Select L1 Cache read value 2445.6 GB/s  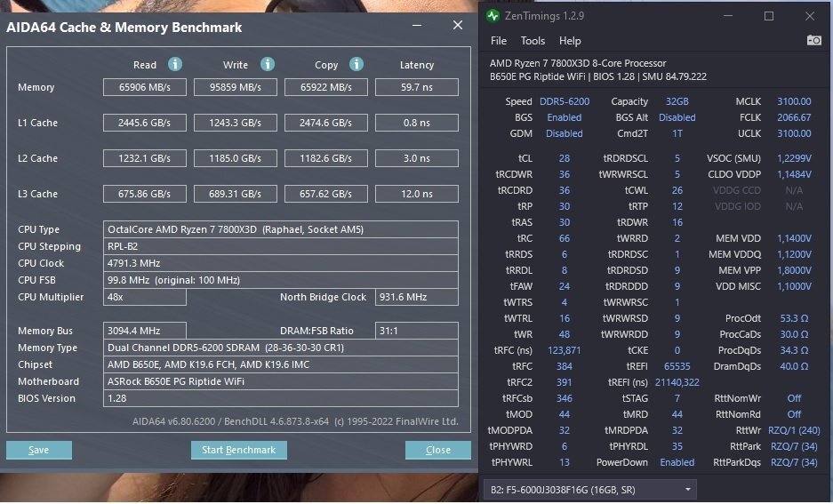pos(145,123)
